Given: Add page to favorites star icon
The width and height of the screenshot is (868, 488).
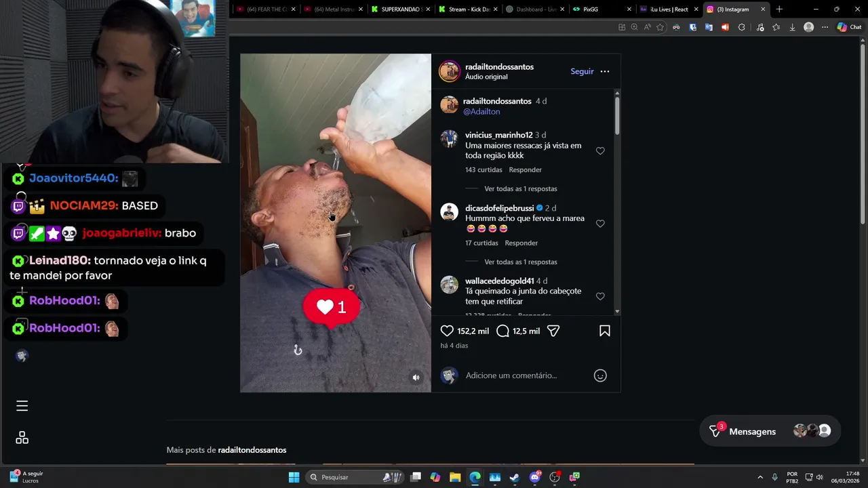Looking at the screenshot, I should [660, 27].
